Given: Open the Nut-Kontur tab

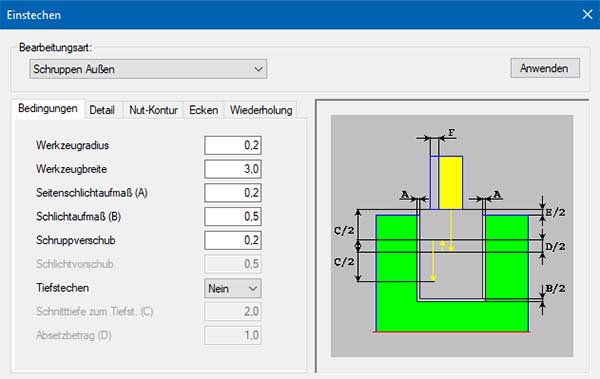Looking at the screenshot, I should click(153, 110).
